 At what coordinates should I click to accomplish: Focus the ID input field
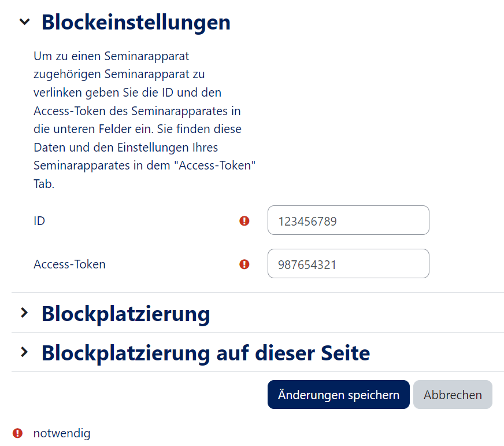[348, 220]
